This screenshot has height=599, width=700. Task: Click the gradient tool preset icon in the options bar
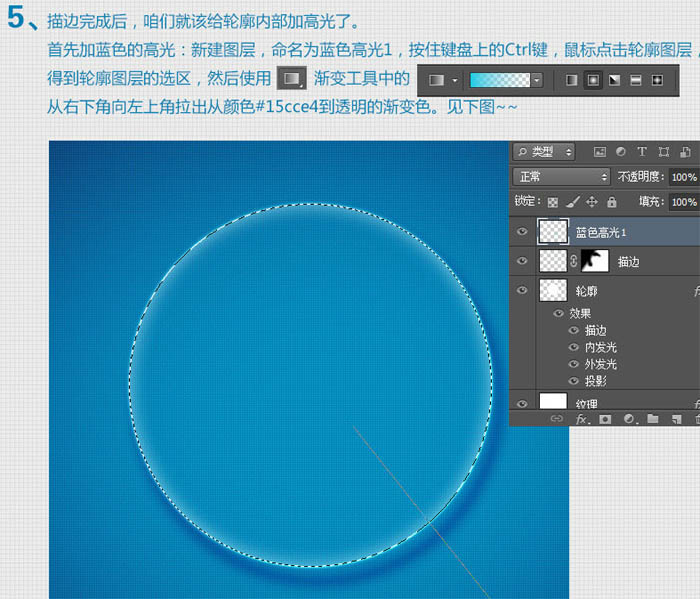[437, 80]
